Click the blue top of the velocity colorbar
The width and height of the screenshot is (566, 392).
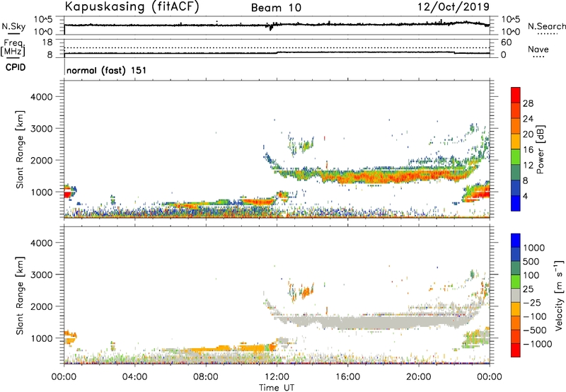[516, 241]
